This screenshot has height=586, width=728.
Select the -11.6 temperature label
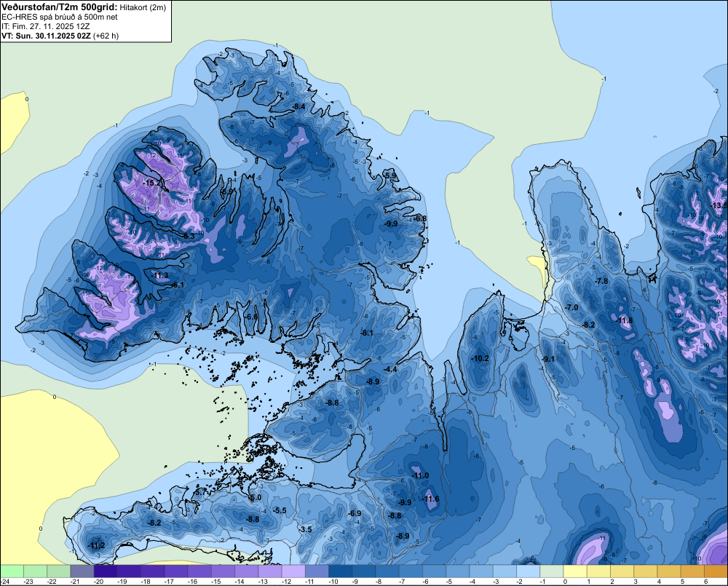coord(430,499)
